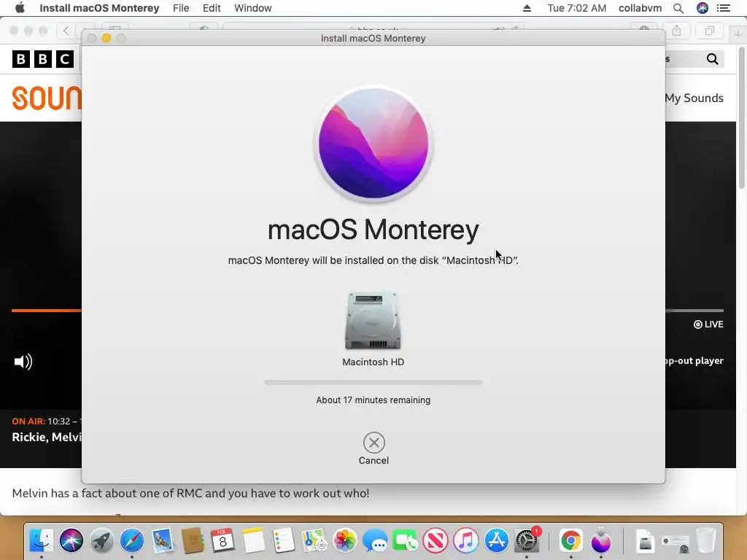Launch Siri from the Dock
The width and height of the screenshot is (747, 560).
coord(71,540)
